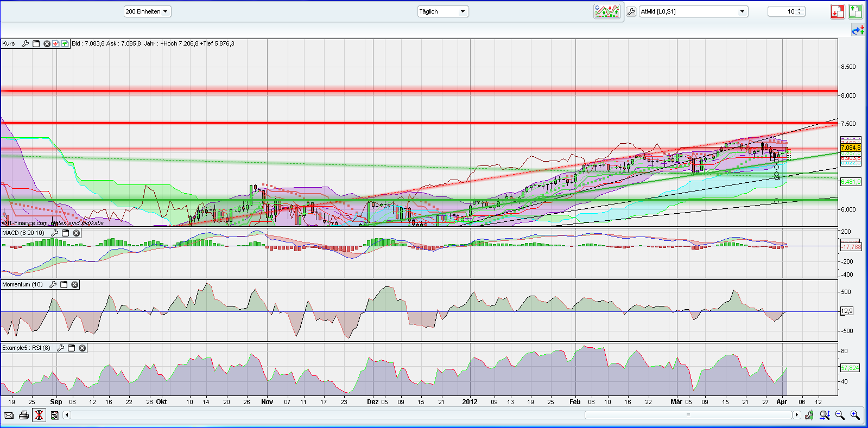Image resolution: width=868 pixels, height=428 pixels.
Task: Click the Momentum (10) label
Action: click(x=22, y=285)
